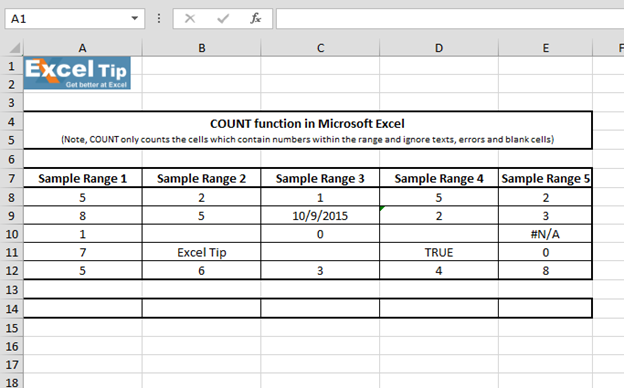Viewport: 624px width, 388px height.
Task: Click the Enter checkmark icon in formula bar
Action: [223, 18]
